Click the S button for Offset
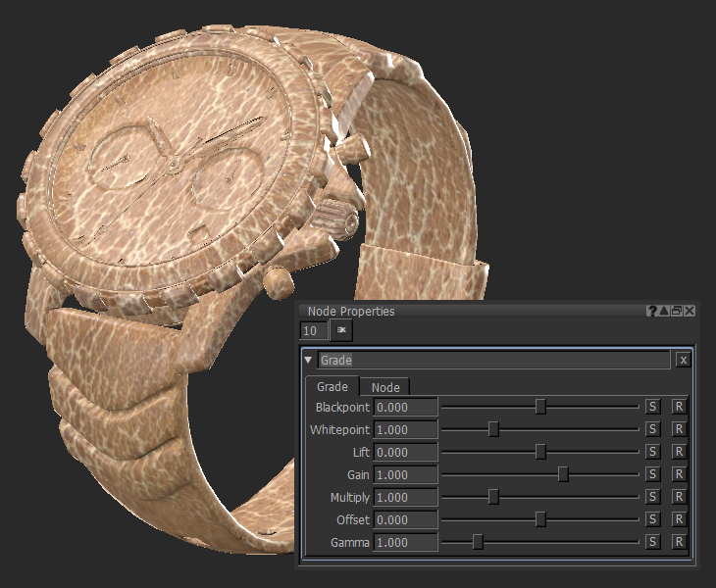This screenshot has width=716, height=588. pos(653,519)
